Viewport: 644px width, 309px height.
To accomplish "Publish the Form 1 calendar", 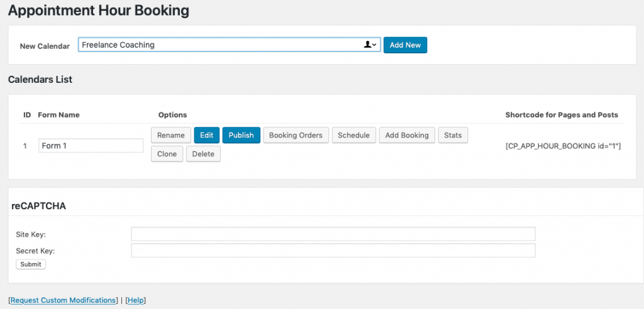I will (241, 135).
